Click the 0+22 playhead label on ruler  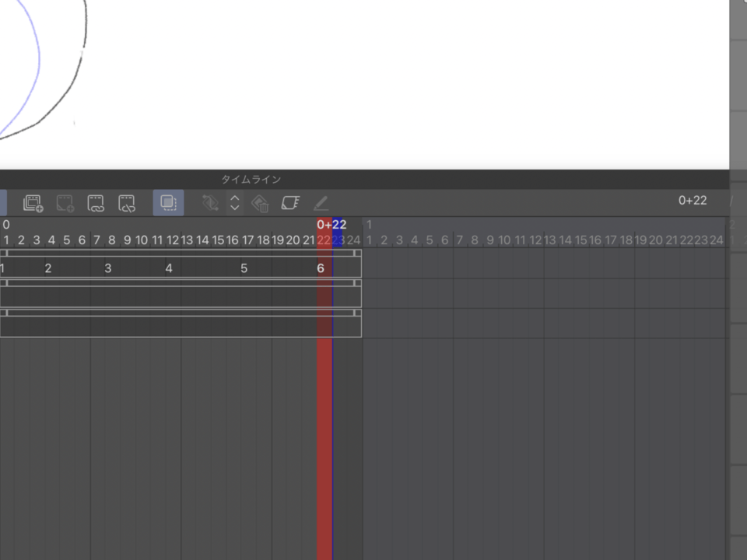[331, 224]
